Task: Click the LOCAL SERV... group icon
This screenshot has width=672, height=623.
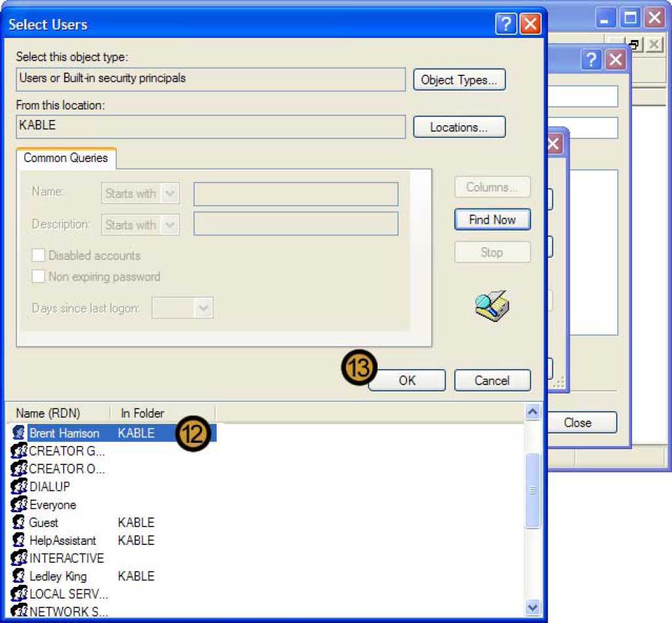Action: coord(18,593)
